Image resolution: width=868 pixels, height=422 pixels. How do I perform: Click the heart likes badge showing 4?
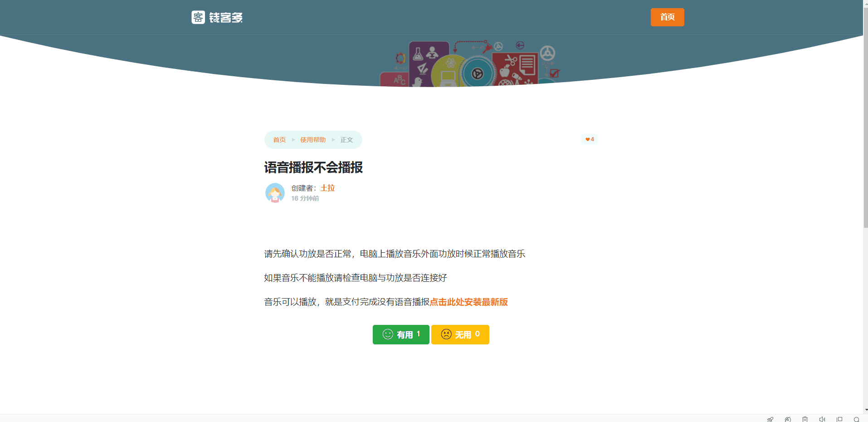[x=590, y=139]
